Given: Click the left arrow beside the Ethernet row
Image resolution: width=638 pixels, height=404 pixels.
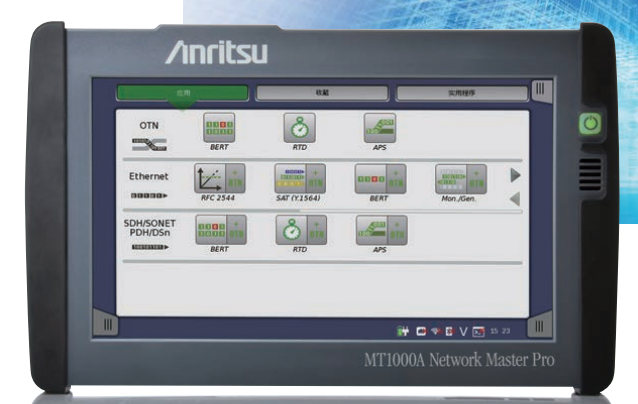Looking at the screenshot, I should tap(516, 199).
